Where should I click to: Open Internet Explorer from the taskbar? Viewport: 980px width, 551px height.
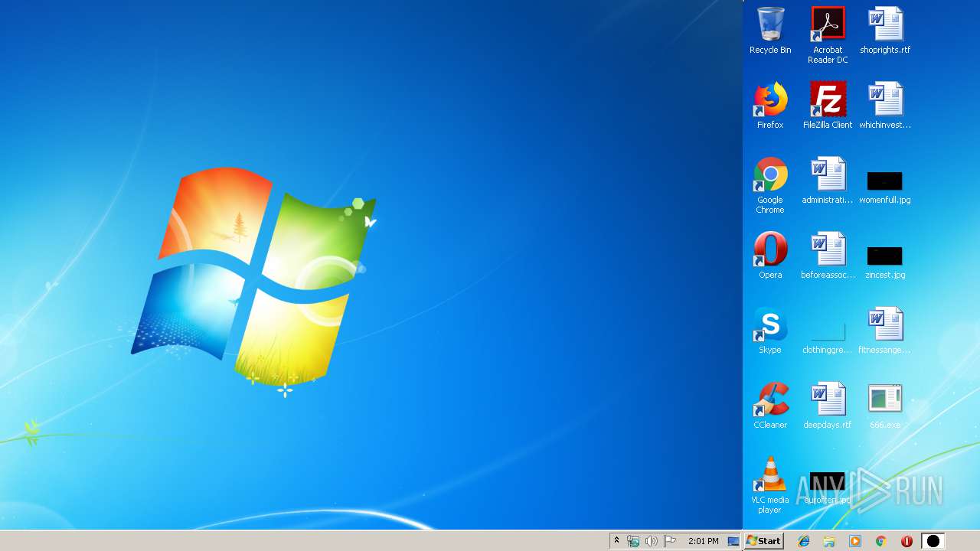click(x=804, y=541)
